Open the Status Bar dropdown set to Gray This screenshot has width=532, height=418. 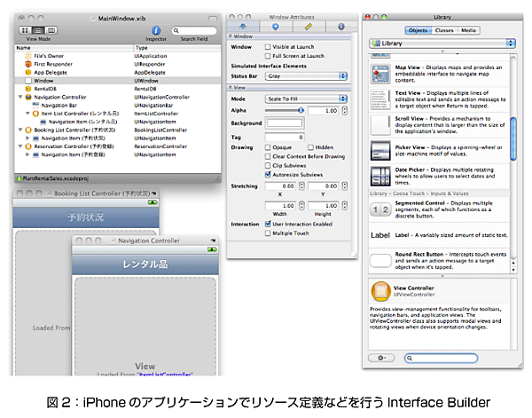pos(306,76)
